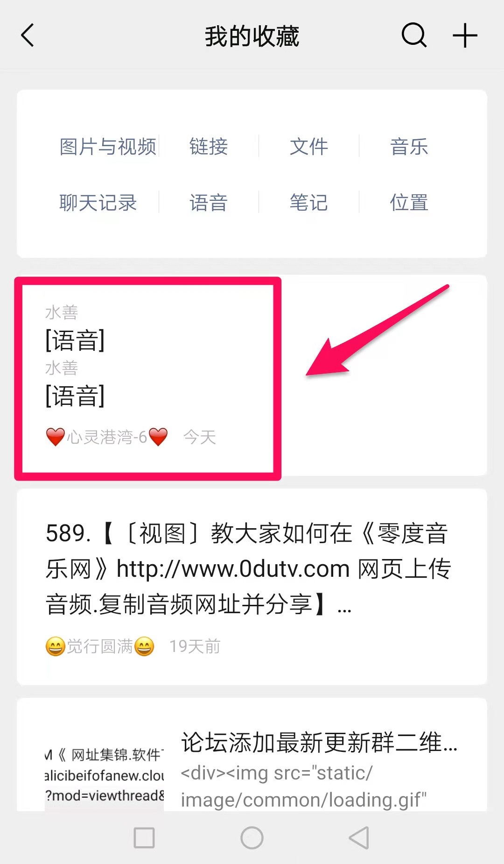Tap the plus icon to add note
Screen dimensions: 504x864
(x=465, y=35)
